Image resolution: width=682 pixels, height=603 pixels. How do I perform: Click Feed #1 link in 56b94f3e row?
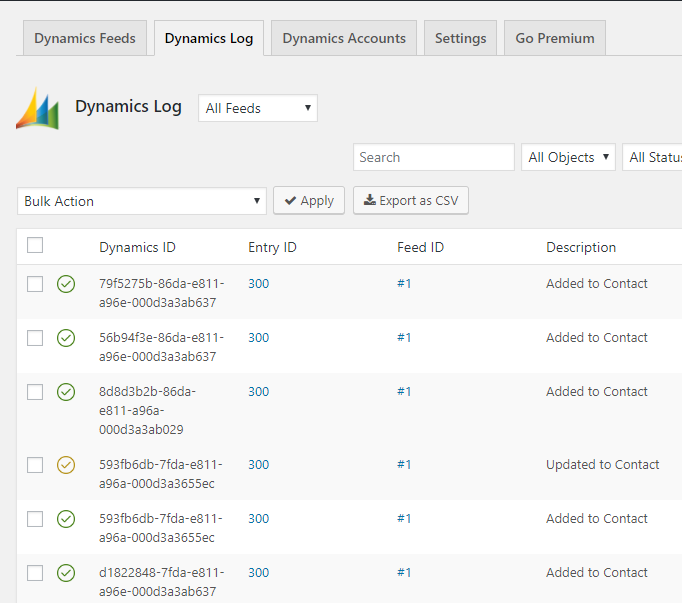[404, 338]
